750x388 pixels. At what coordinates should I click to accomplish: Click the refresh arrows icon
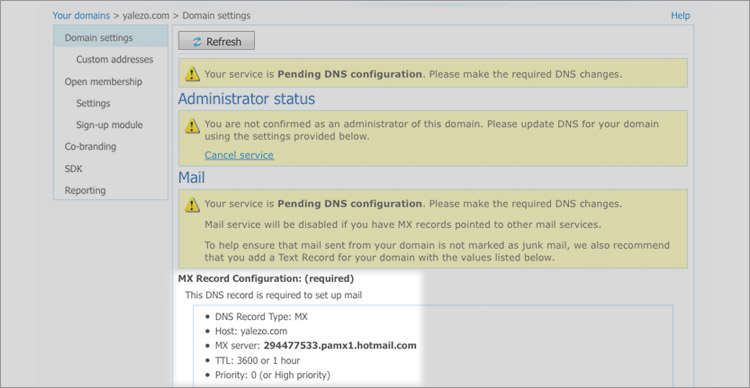[197, 42]
